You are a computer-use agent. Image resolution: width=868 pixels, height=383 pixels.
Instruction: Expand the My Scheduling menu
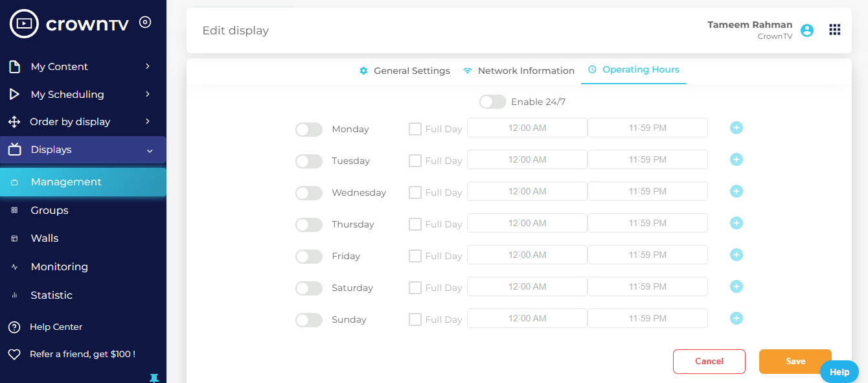(x=67, y=94)
